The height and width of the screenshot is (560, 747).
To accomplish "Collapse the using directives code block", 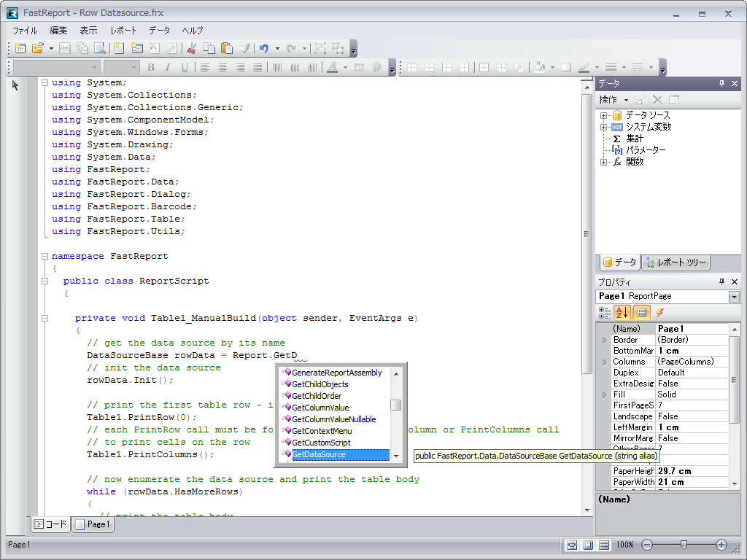I will pyautogui.click(x=44, y=82).
